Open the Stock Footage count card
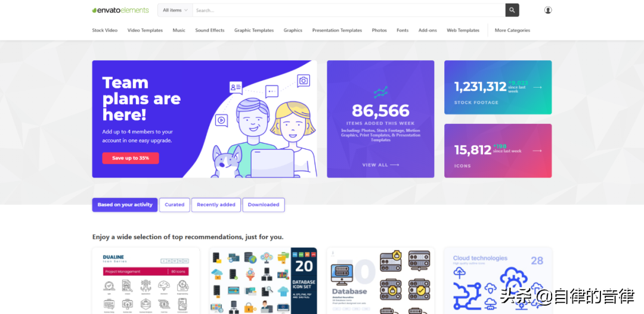The height and width of the screenshot is (314, 644). (498, 88)
